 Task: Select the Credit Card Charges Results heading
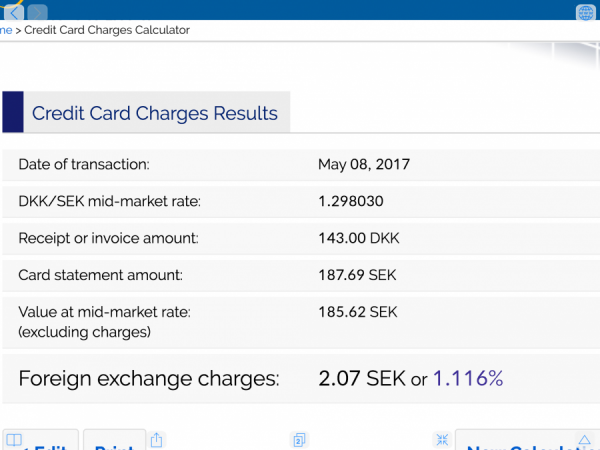click(154, 112)
